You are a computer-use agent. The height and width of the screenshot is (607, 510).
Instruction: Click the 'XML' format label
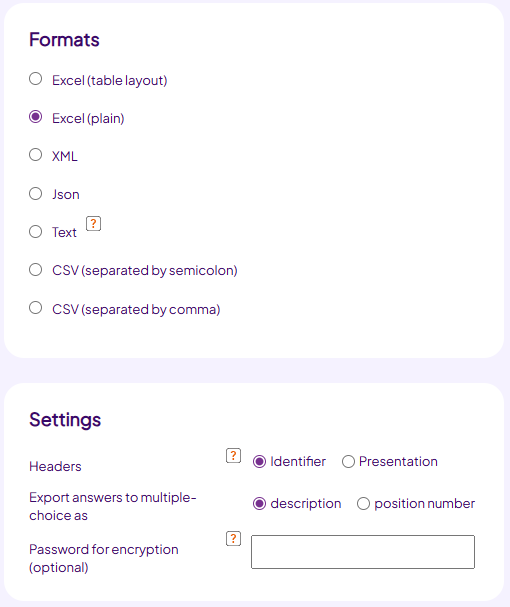tap(65, 156)
